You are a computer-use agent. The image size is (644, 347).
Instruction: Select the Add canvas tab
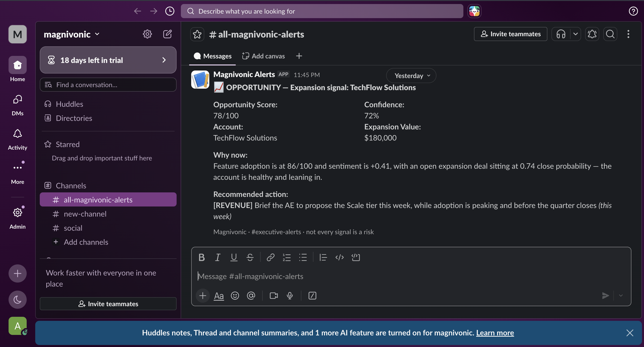point(263,56)
